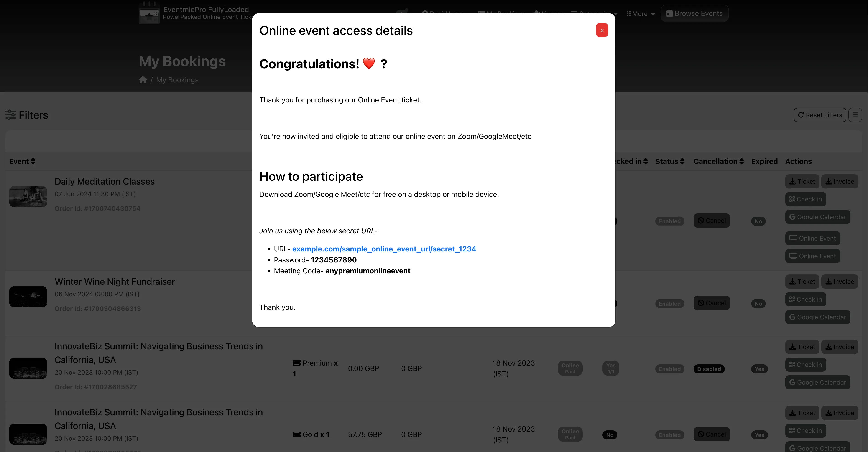Click the Filters sliders icon
The width and height of the screenshot is (868, 452).
pyautogui.click(x=10, y=115)
